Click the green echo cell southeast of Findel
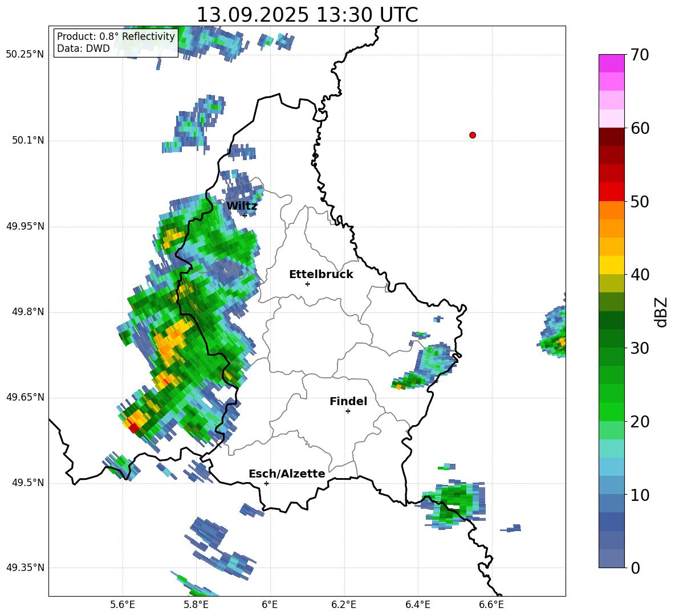Viewport: 675px width, 616px height. pos(452,503)
